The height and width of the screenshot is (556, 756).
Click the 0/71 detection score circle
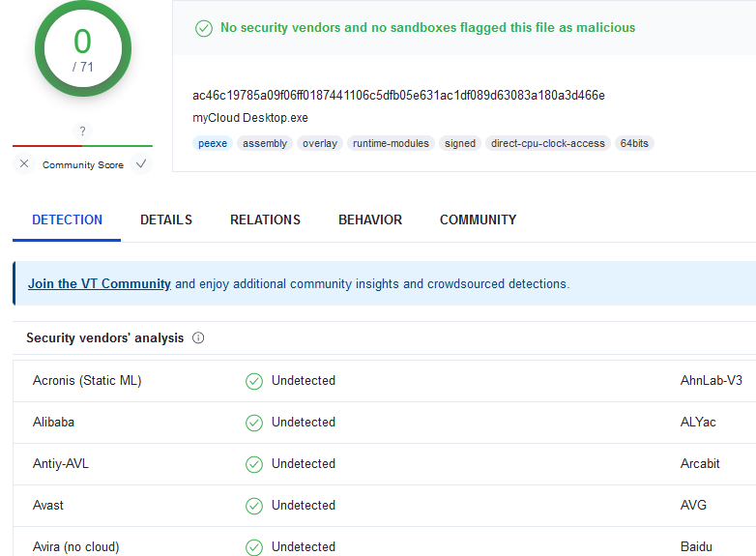coord(82,48)
